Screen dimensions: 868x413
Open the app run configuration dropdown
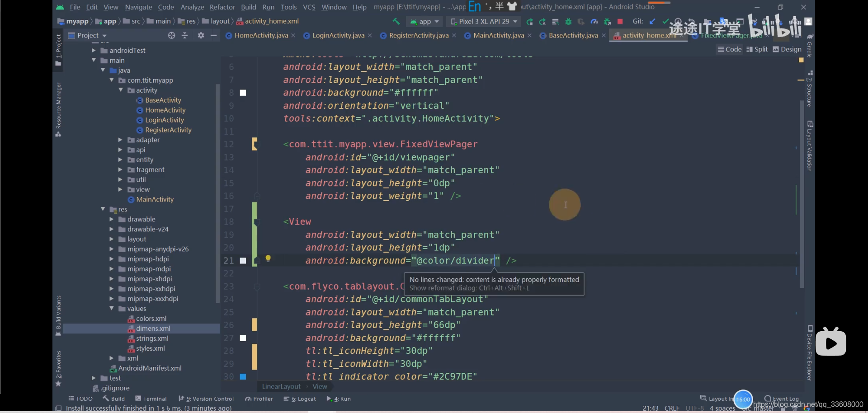tap(425, 21)
